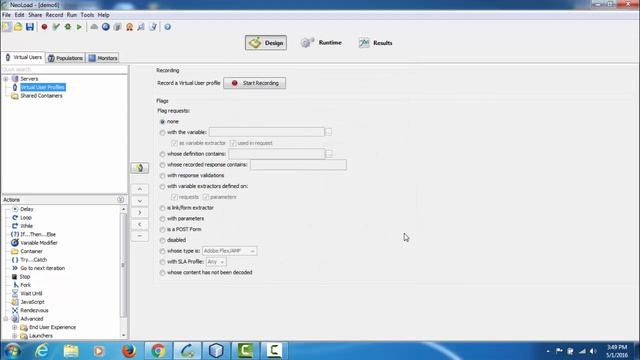This screenshot has width=640, height=360.
Task: Collapse the Advanced actions node
Action: click(x=6, y=319)
